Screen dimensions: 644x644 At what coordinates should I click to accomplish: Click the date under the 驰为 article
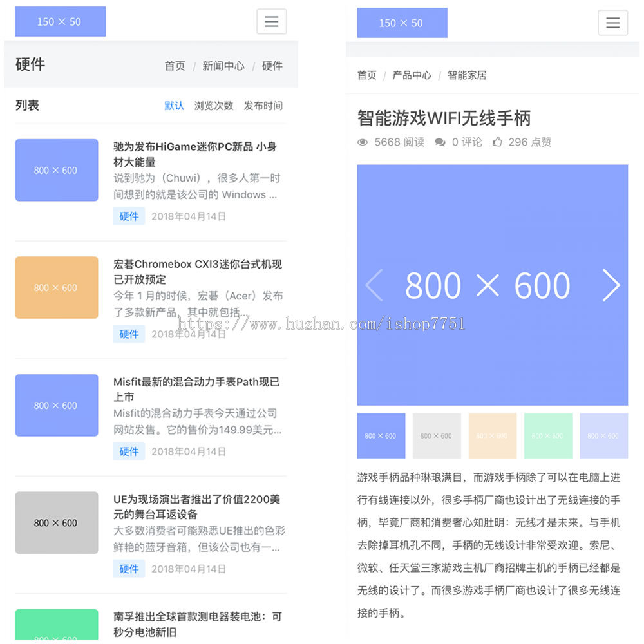tap(189, 216)
